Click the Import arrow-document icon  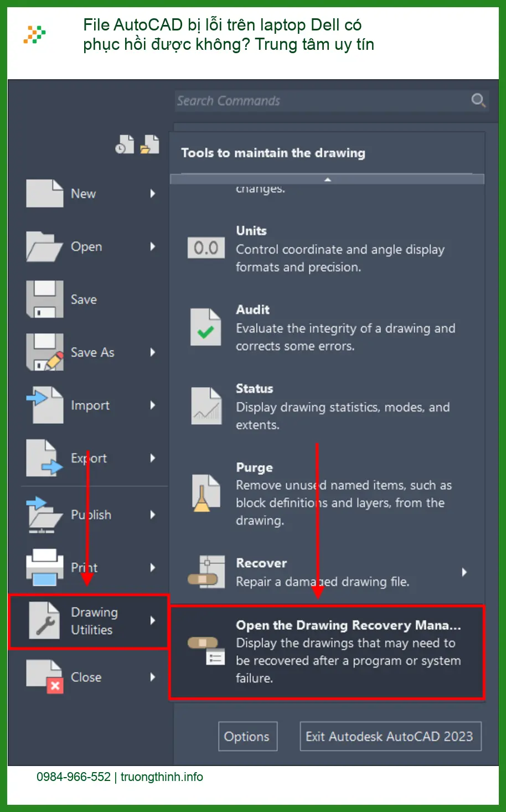click(x=45, y=405)
